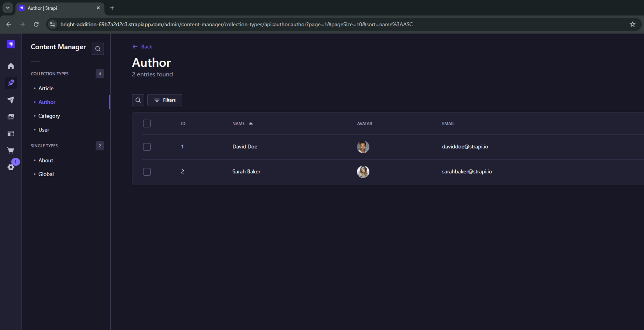Click the search icon above authors table

click(x=138, y=100)
